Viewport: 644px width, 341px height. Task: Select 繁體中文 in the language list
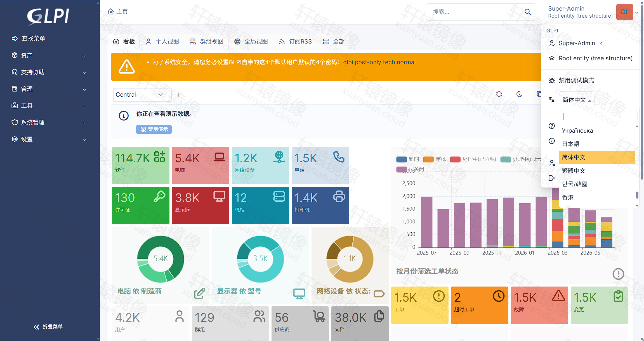point(597,171)
